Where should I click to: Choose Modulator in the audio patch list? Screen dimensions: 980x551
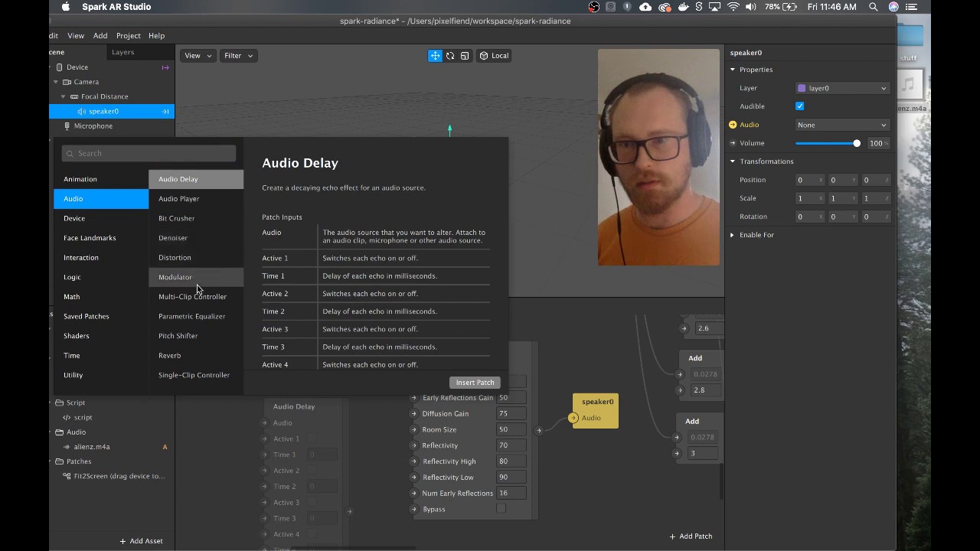(196, 277)
